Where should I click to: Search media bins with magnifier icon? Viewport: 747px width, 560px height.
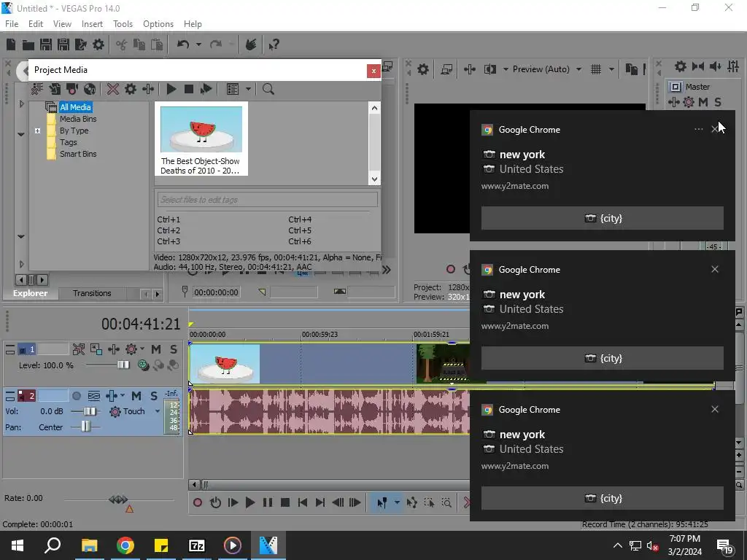coord(268,89)
